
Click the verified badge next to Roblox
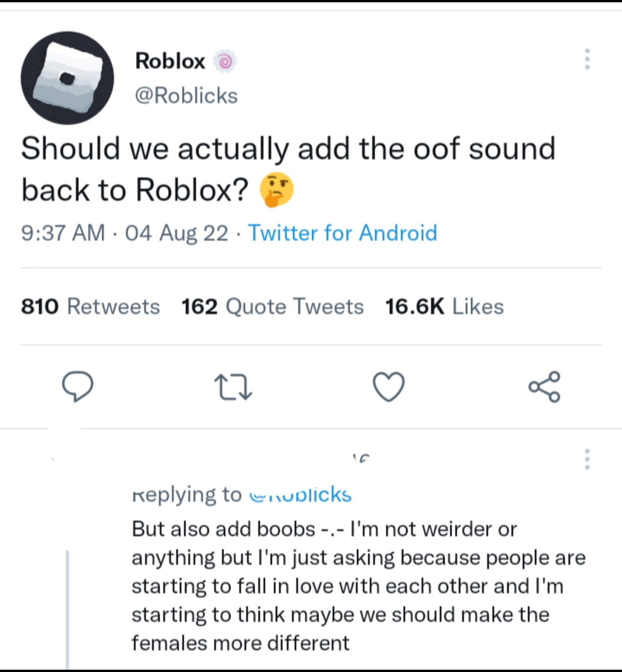point(225,61)
